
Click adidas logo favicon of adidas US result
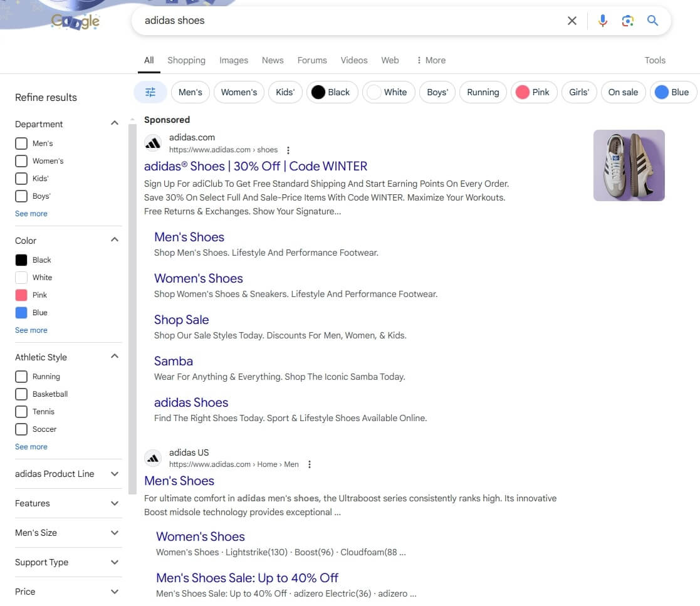(153, 458)
